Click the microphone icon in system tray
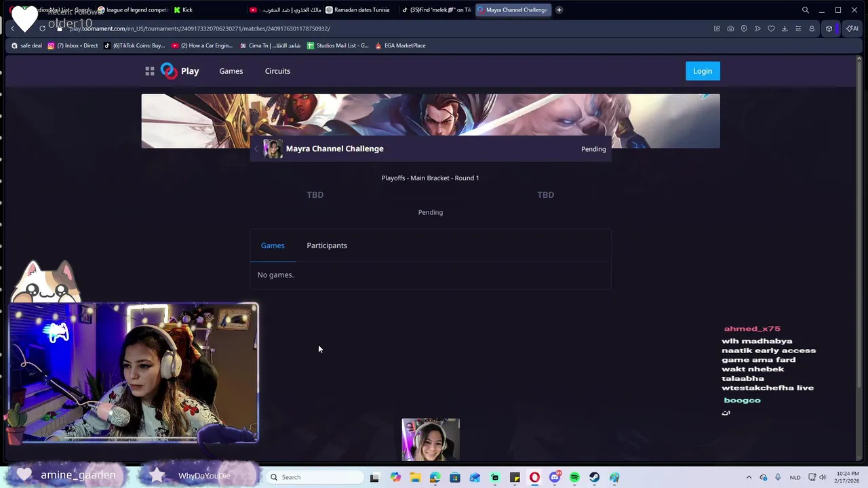The image size is (868, 488). 778,477
